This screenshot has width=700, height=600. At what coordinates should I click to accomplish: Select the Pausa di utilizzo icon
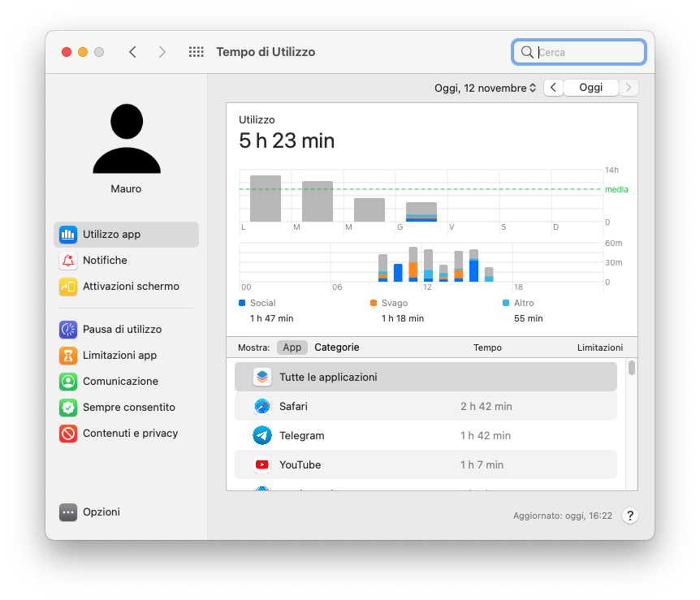[68, 330]
